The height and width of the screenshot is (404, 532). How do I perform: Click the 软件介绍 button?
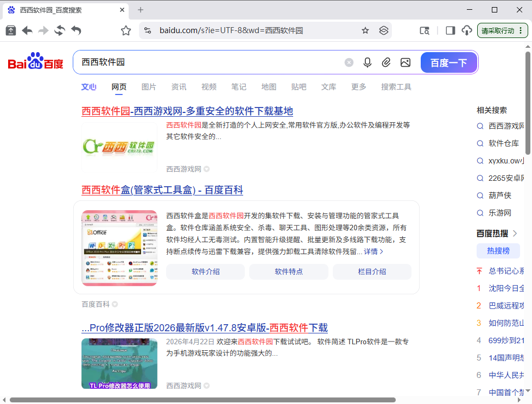pos(205,272)
